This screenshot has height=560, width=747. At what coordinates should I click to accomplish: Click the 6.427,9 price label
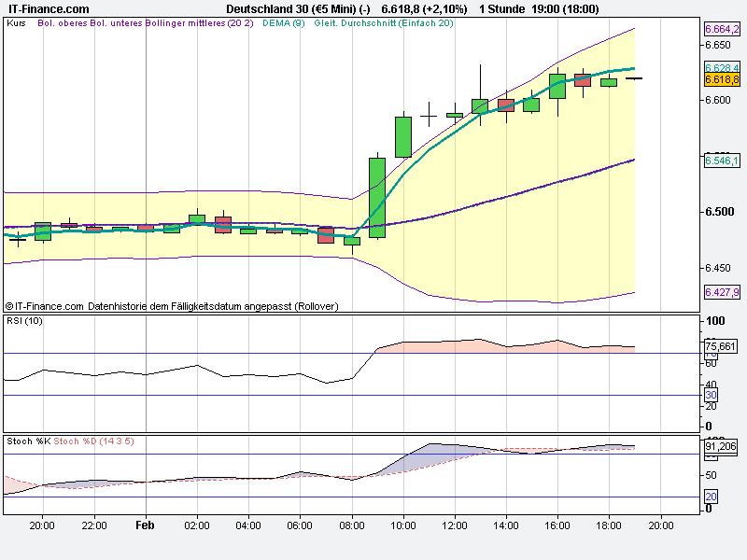720,293
